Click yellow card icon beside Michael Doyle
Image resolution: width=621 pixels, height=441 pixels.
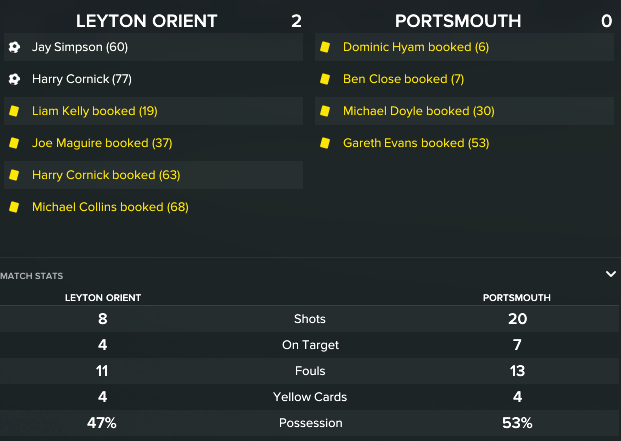click(325, 111)
